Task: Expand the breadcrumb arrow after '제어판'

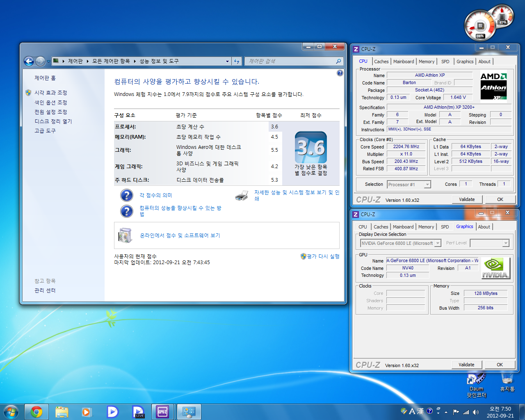Action: click(87, 61)
